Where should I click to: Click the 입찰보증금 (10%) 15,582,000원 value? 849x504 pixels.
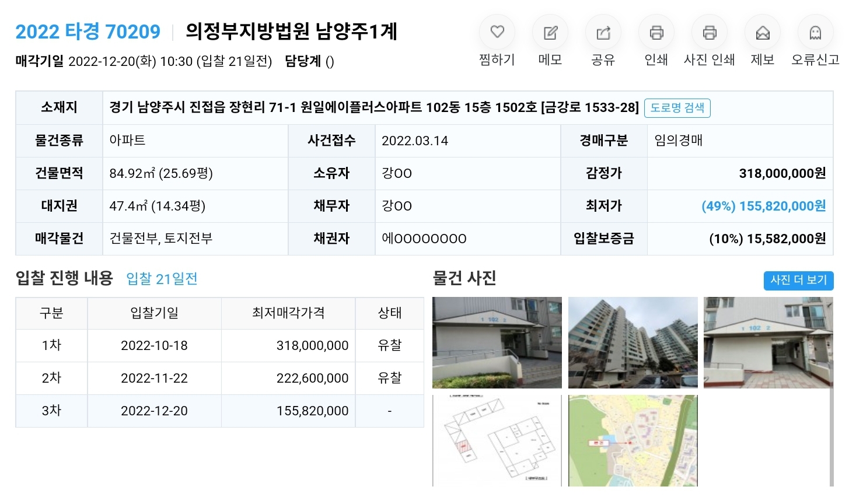[x=767, y=239]
